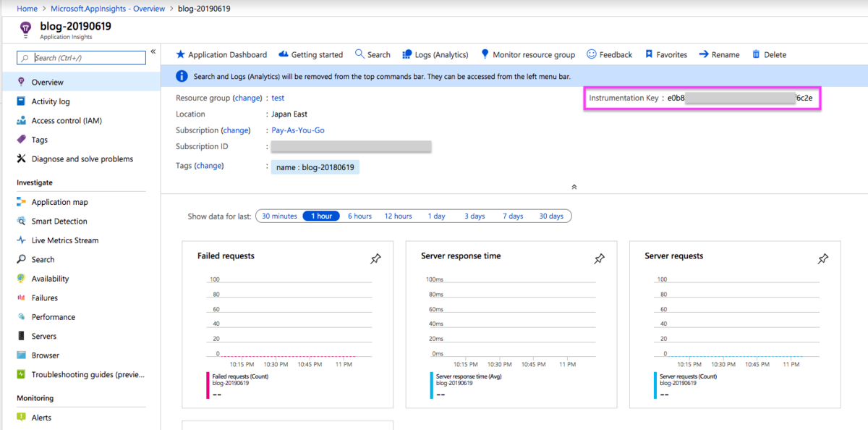Click the Getting started cloud icon
This screenshot has width=868, height=430.
pos(284,54)
